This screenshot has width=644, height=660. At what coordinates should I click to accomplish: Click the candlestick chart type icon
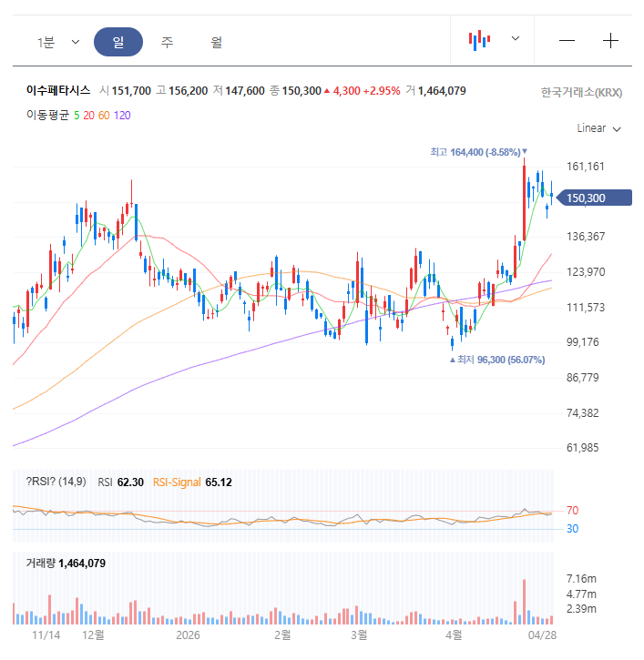coord(479,40)
